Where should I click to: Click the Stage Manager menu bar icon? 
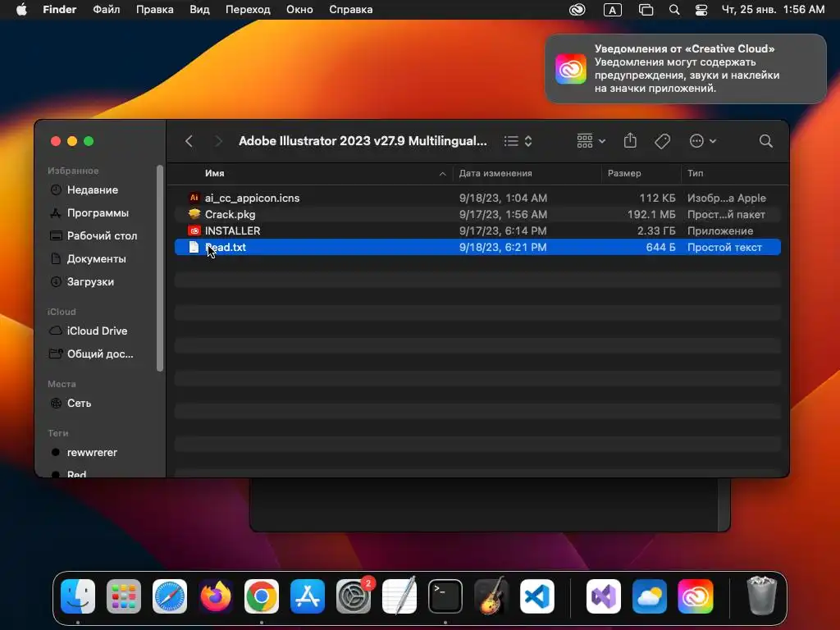click(646, 10)
